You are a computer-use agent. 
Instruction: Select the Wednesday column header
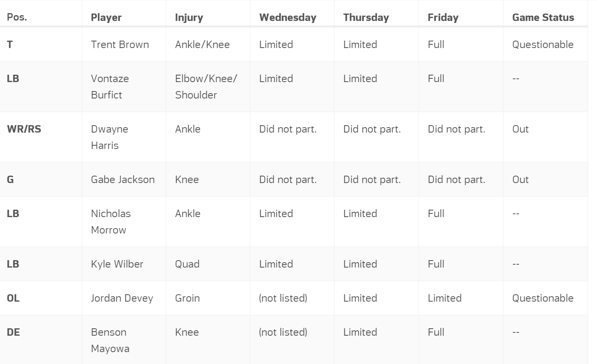tap(288, 17)
